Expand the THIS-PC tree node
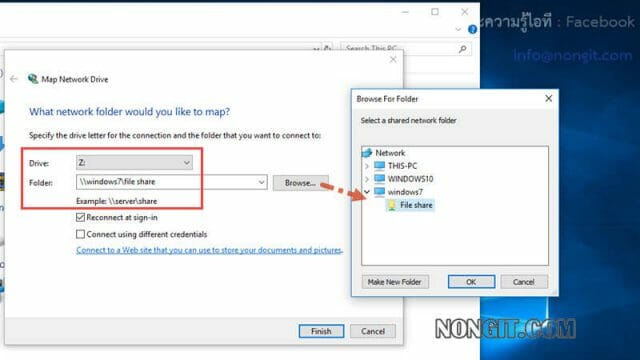Screen dimensions: 640x360 click(367, 166)
